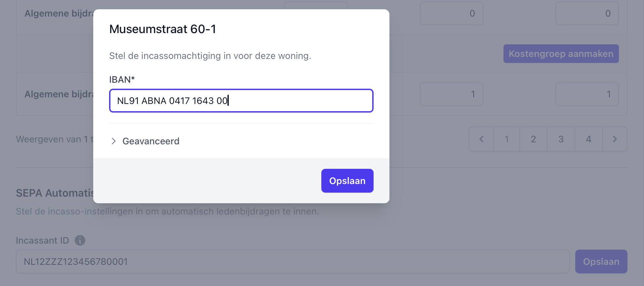
Task: Select the last field showing 0 in the top row
Action: tap(587, 13)
